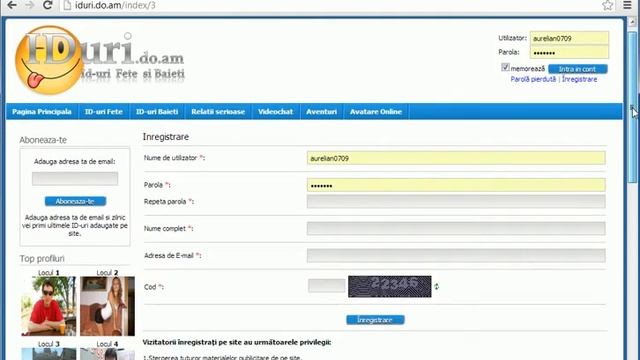Click the browser back arrow
This screenshot has height=360, width=640.
click(12, 5)
